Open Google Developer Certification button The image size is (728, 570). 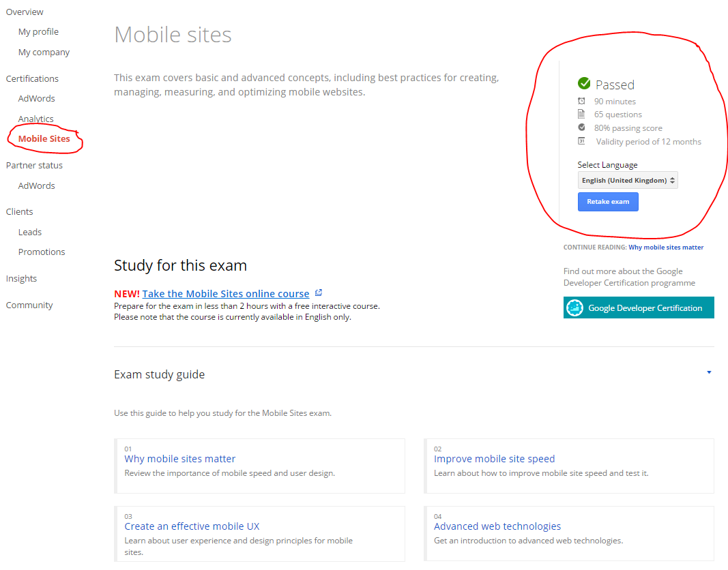[x=639, y=307]
